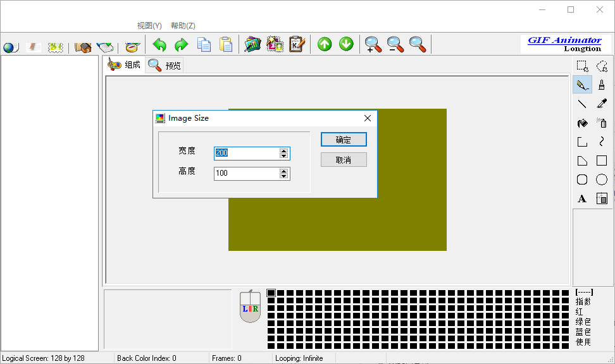Move frame up with green up arrow
This screenshot has width=615, height=364.
(x=325, y=44)
